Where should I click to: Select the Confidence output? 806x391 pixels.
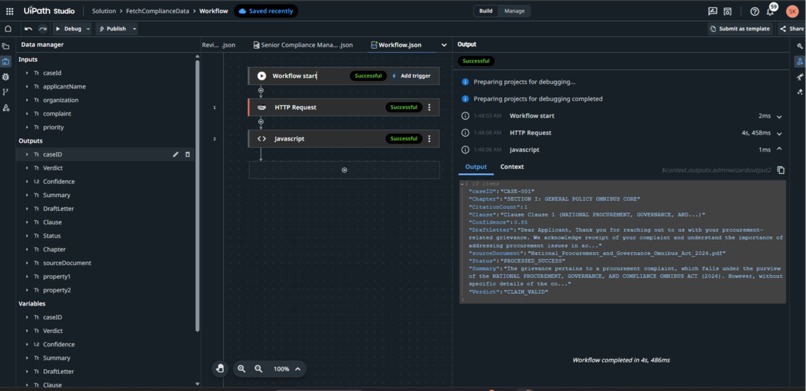(x=59, y=181)
